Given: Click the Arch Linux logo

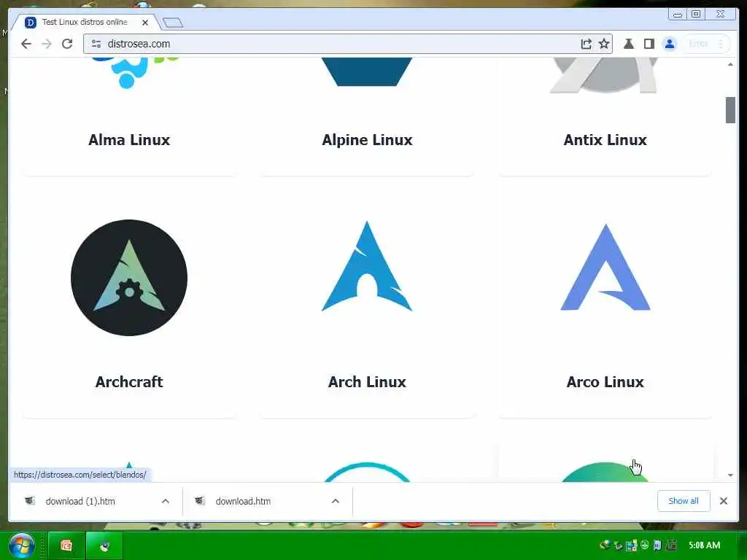Looking at the screenshot, I should [x=367, y=266].
